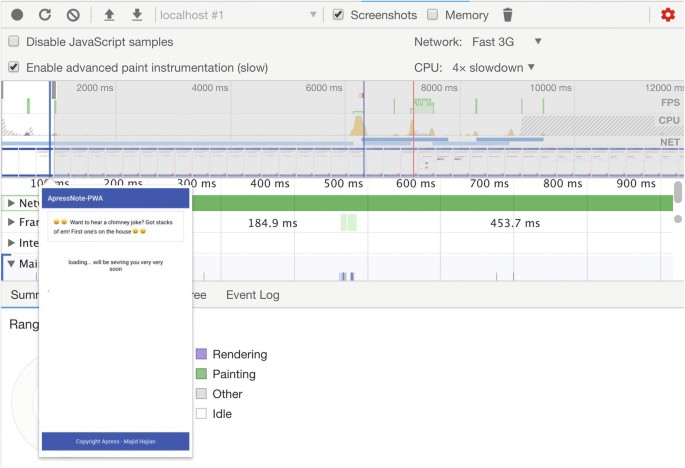Collect garbage using trash can icon
The height and width of the screenshot is (468, 685).
pyautogui.click(x=507, y=15)
